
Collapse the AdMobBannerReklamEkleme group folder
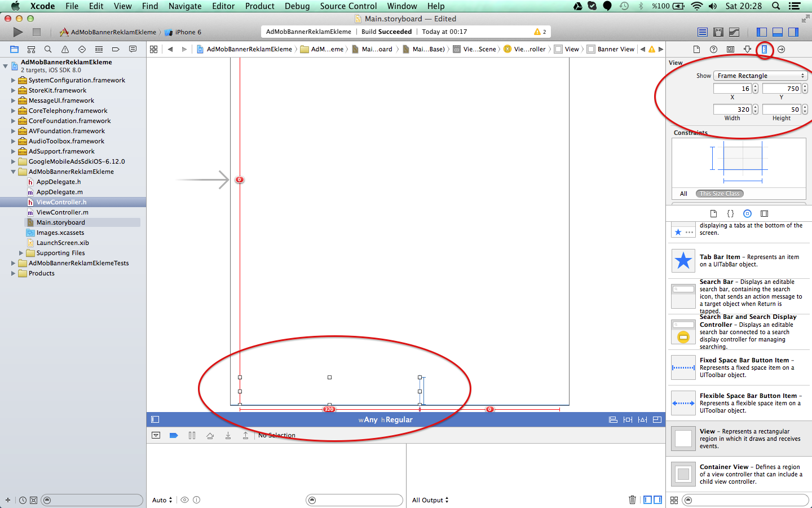click(x=13, y=172)
